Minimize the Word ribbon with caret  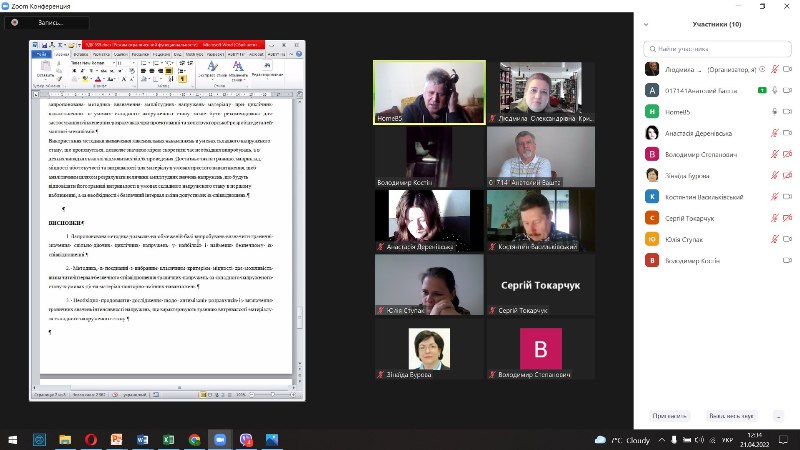(x=291, y=54)
